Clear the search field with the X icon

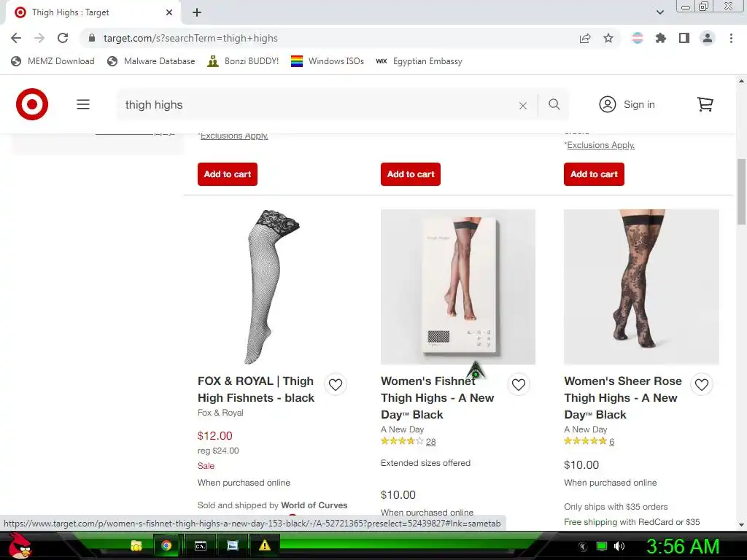click(522, 105)
